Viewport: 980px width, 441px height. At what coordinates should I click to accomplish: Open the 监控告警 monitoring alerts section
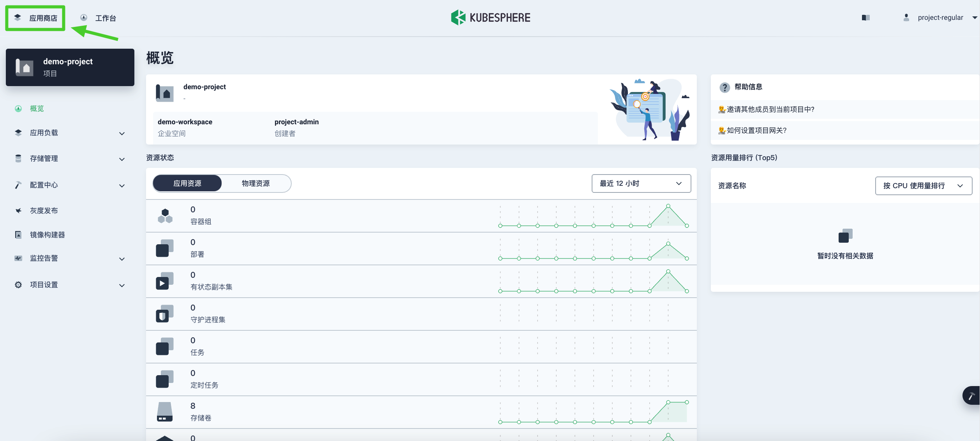pyautogui.click(x=44, y=258)
